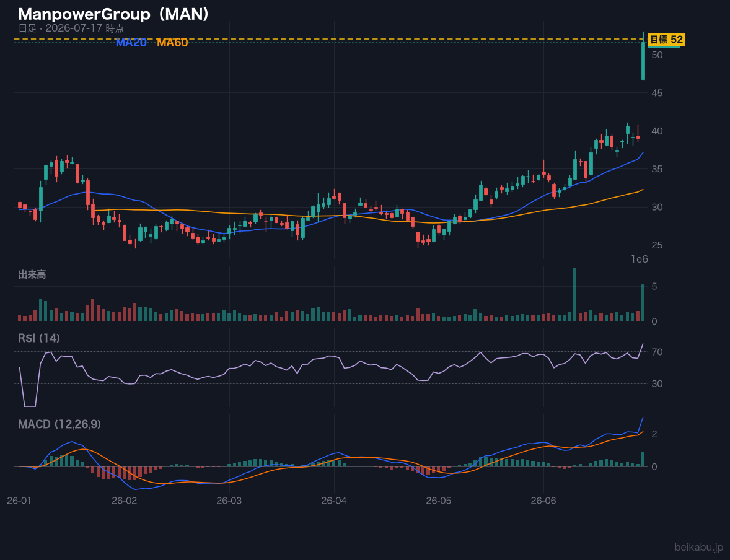
Task: Click the tall green gap-up candle near 50
Action: 643,61
